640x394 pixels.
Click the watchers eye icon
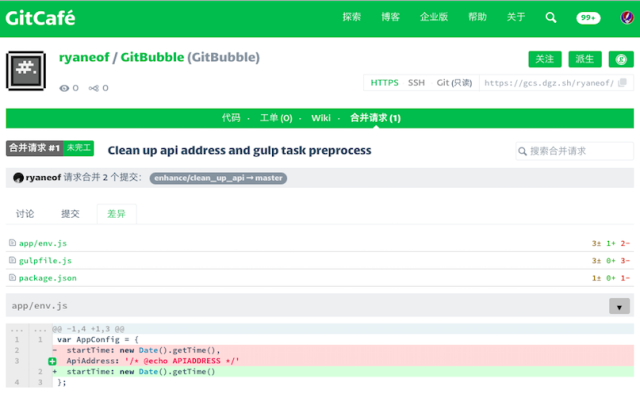pyautogui.click(x=64, y=88)
